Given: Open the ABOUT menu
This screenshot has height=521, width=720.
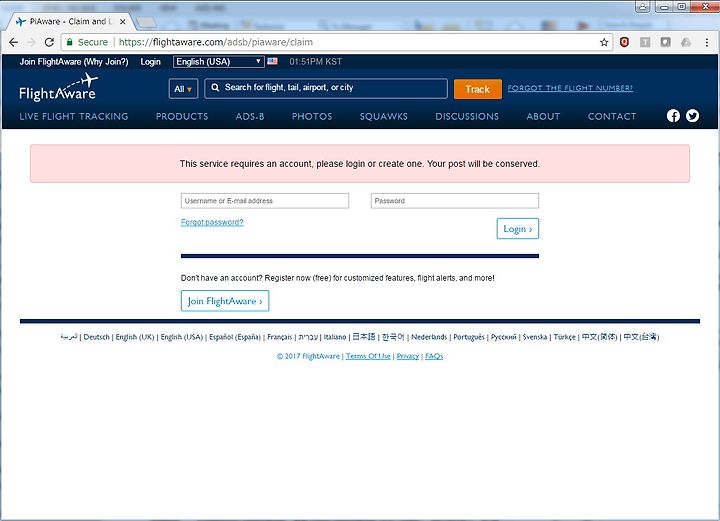Looking at the screenshot, I should click(x=543, y=116).
